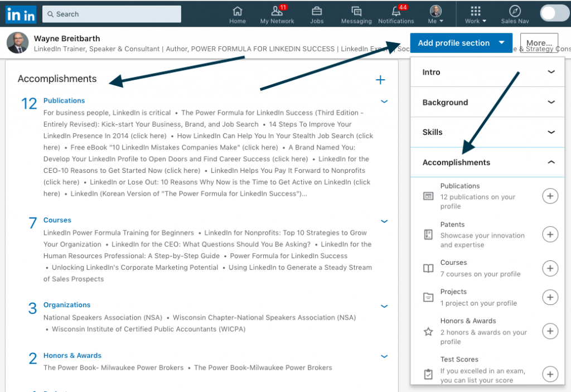571x392 pixels.
Task: Add a patent with plus button
Action: pos(550,234)
